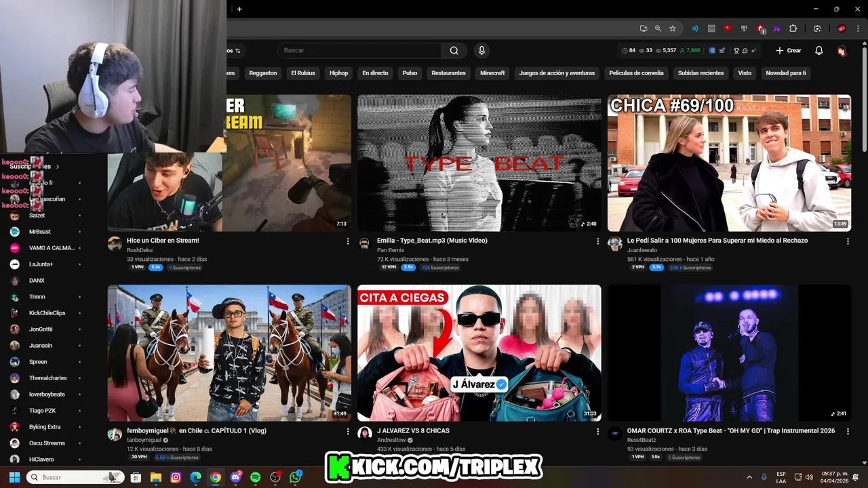Select the Subidas recientes chip

701,73
